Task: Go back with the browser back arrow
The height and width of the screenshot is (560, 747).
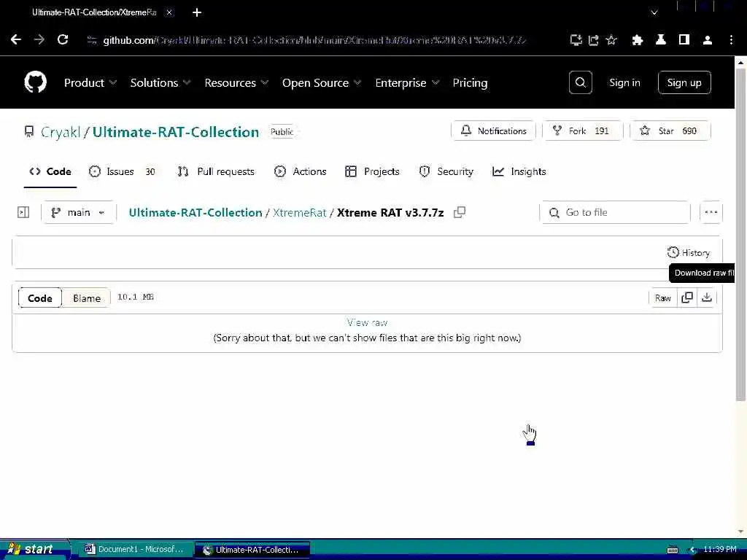Action: (x=16, y=39)
